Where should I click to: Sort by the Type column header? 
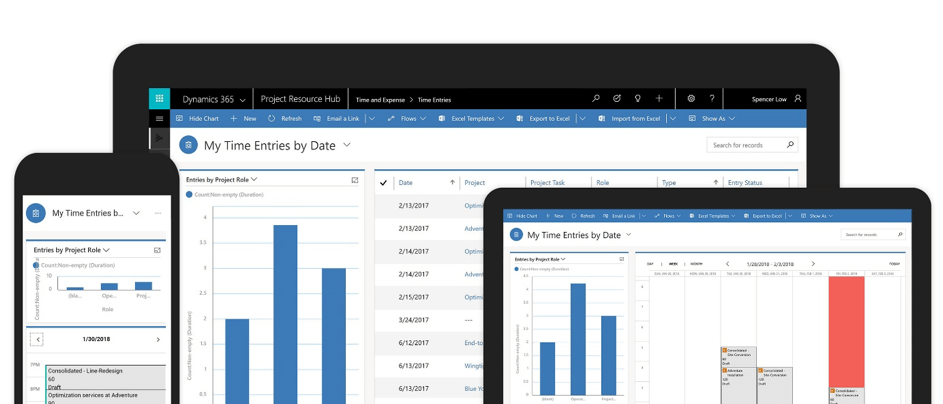690,182
